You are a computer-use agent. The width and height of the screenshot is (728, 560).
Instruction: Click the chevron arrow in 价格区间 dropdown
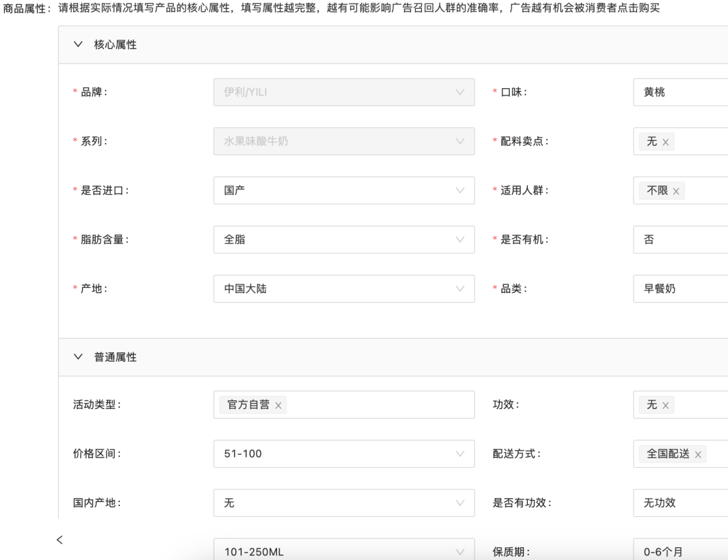click(x=460, y=454)
